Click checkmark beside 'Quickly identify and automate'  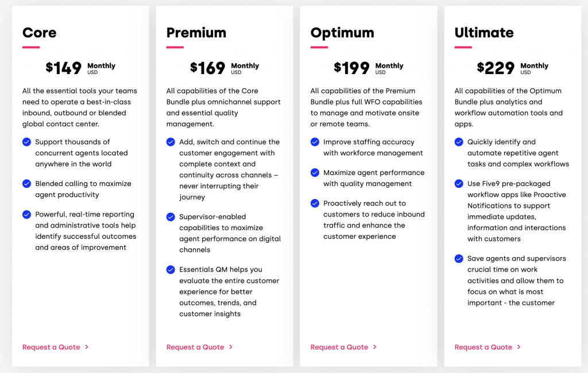(x=459, y=142)
